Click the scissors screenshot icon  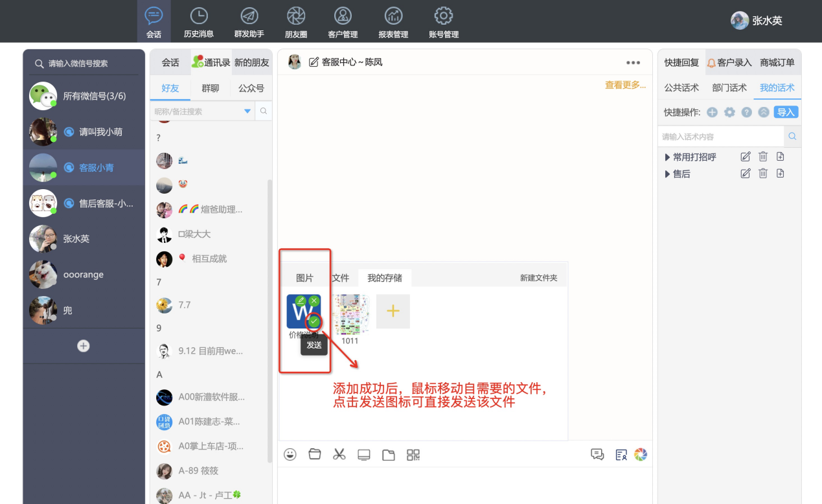pos(339,454)
